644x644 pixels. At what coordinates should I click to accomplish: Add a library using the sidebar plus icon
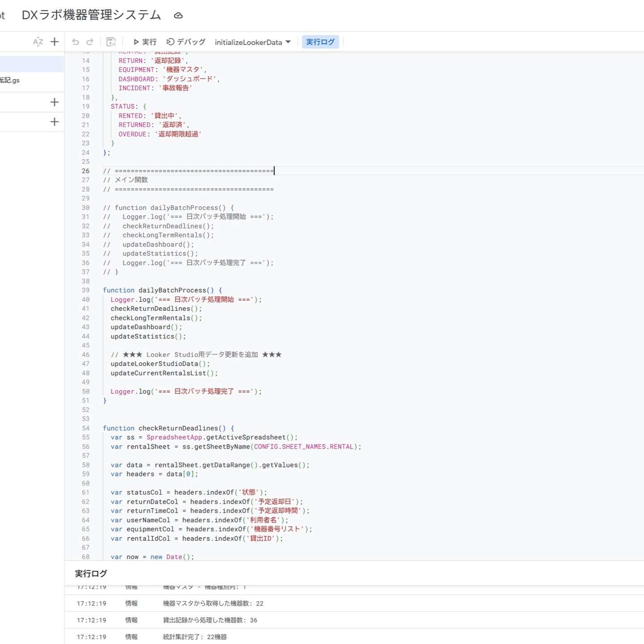click(x=54, y=102)
